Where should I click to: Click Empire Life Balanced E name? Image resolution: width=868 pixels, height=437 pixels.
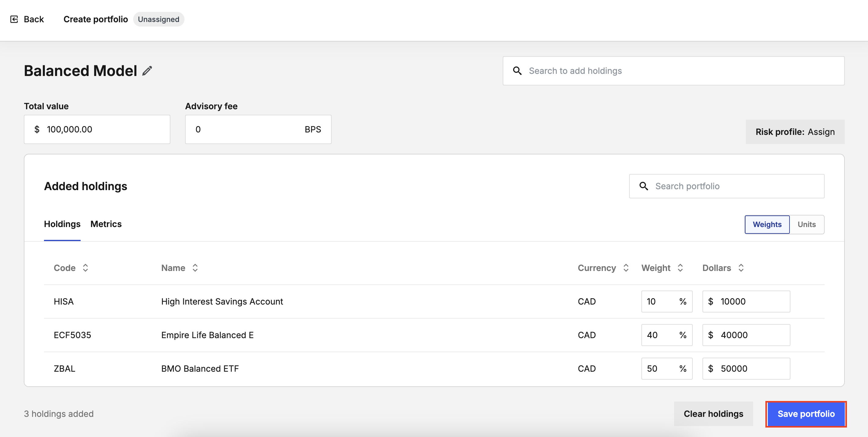click(207, 335)
